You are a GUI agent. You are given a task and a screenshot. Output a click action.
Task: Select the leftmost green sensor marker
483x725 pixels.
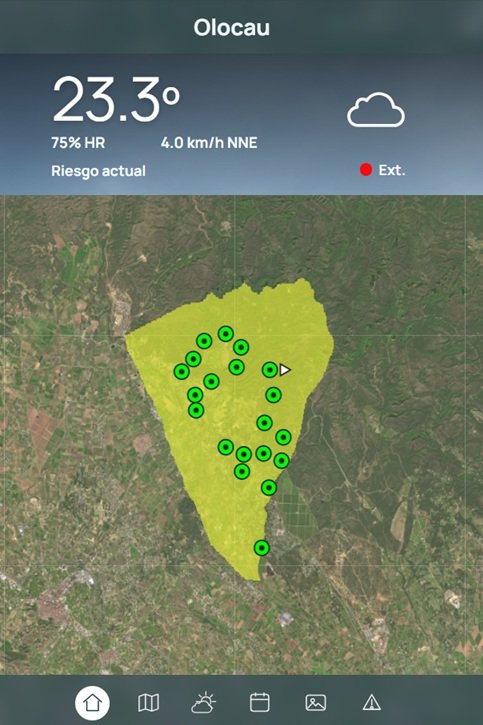click(182, 371)
